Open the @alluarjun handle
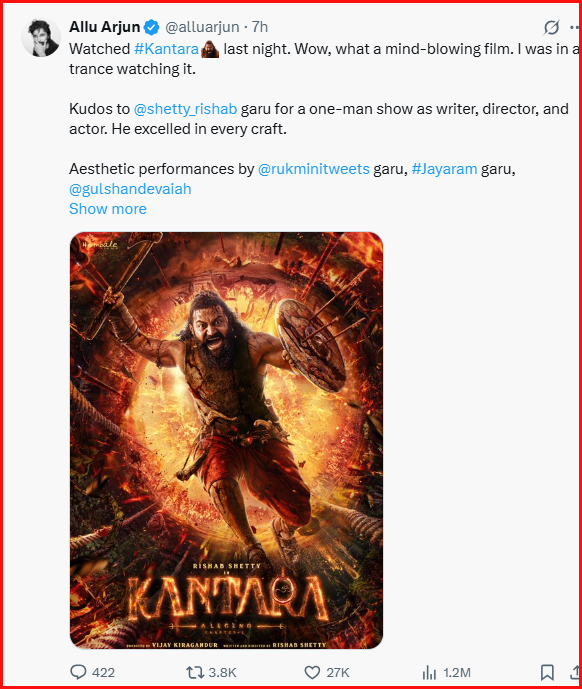 (202, 27)
